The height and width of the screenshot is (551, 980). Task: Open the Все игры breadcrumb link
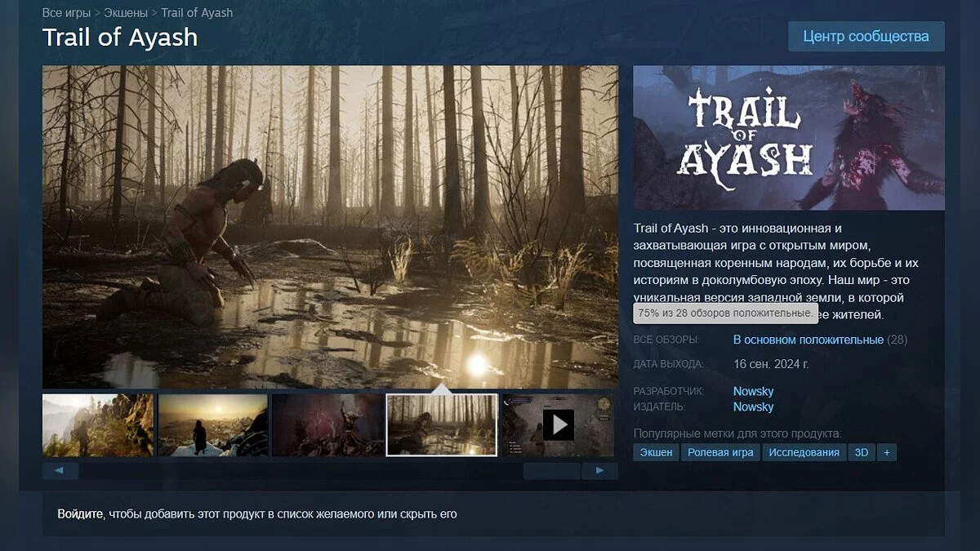click(x=66, y=13)
